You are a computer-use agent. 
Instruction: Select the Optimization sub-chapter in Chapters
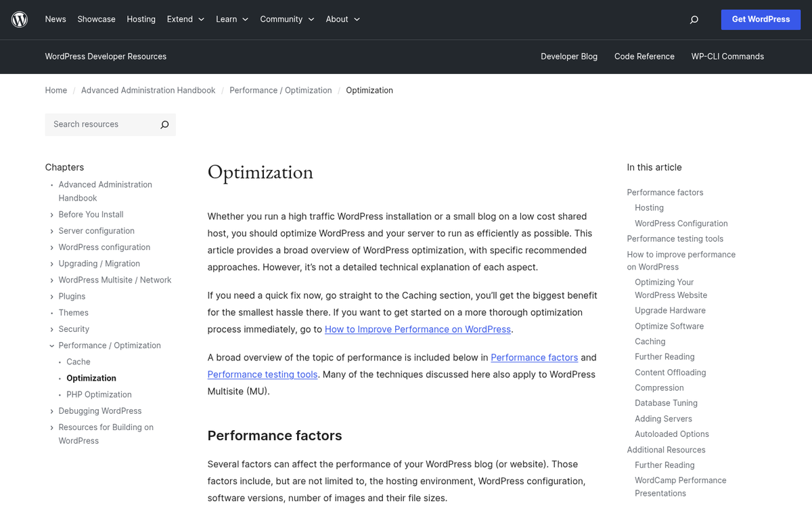91,378
